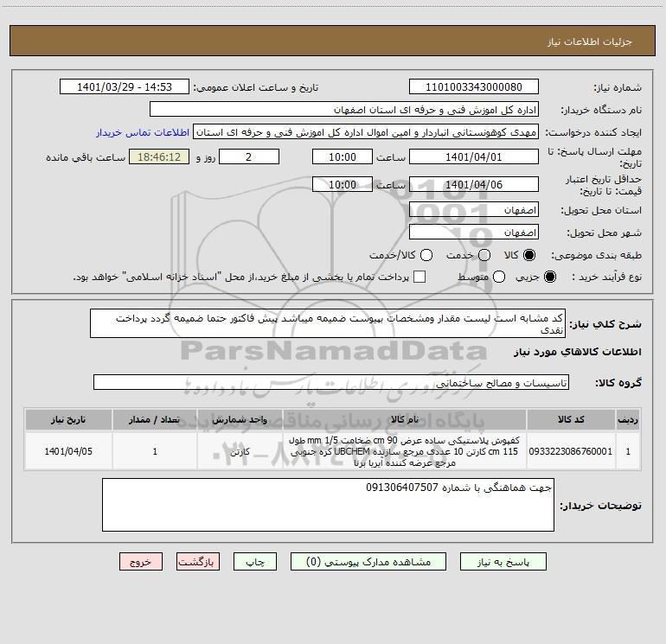
Task: Click مشاهده مدارک پیوستی (0) button
Action: point(368,562)
